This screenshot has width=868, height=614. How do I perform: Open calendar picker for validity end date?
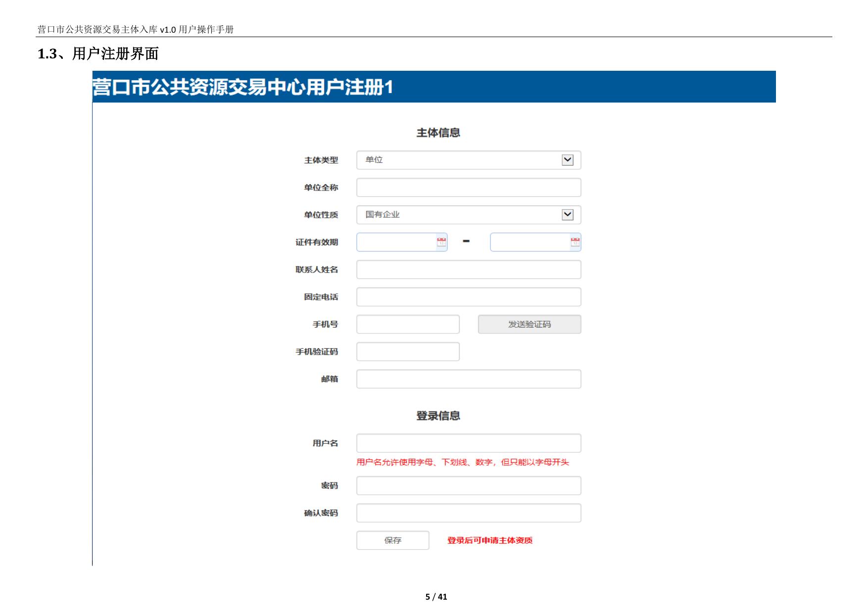point(575,242)
